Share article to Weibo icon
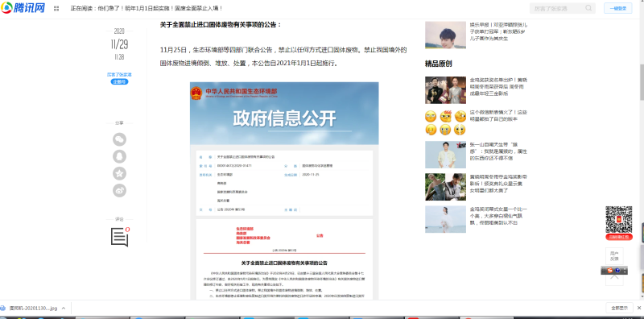 (119, 191)
